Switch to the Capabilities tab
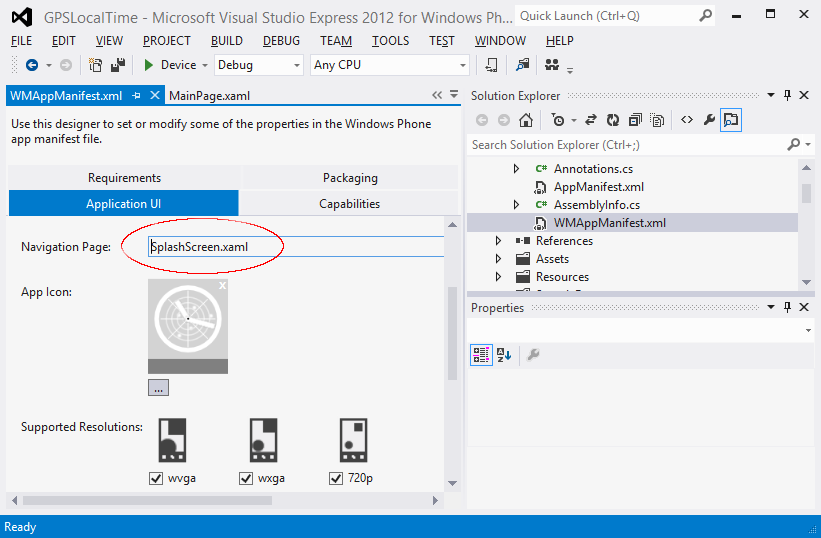This screenshot has width=821, height=538. tap(349, 204)
